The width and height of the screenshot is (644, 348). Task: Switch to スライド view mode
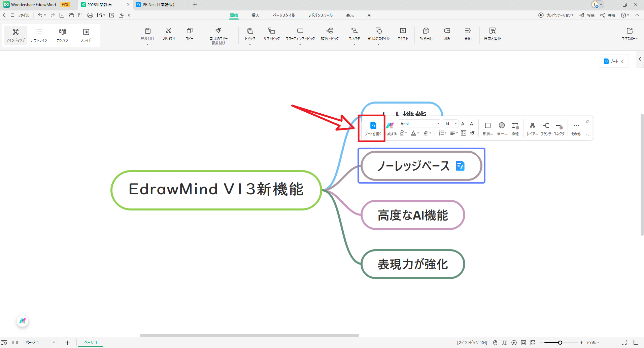[x=86, y=35]
